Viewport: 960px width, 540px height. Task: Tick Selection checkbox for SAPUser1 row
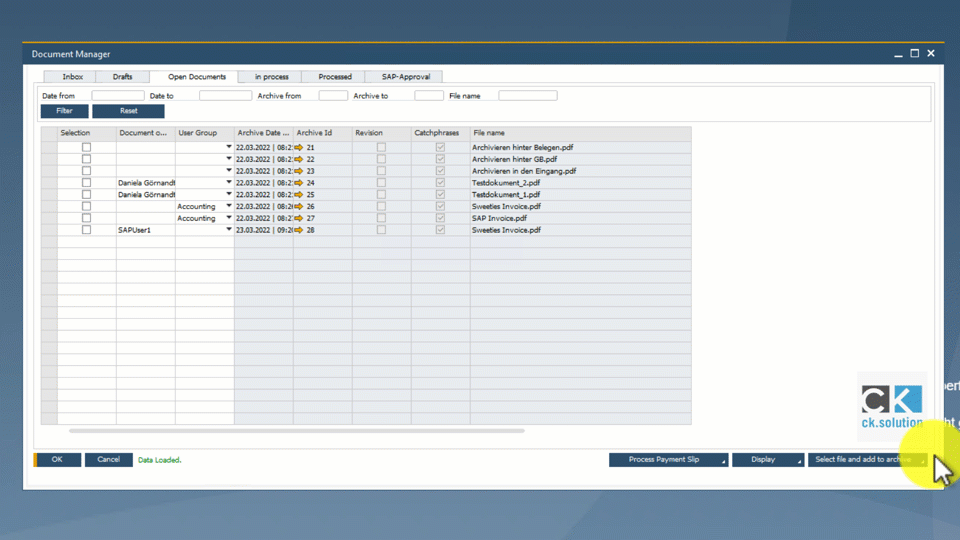click(x=86, y=230)
